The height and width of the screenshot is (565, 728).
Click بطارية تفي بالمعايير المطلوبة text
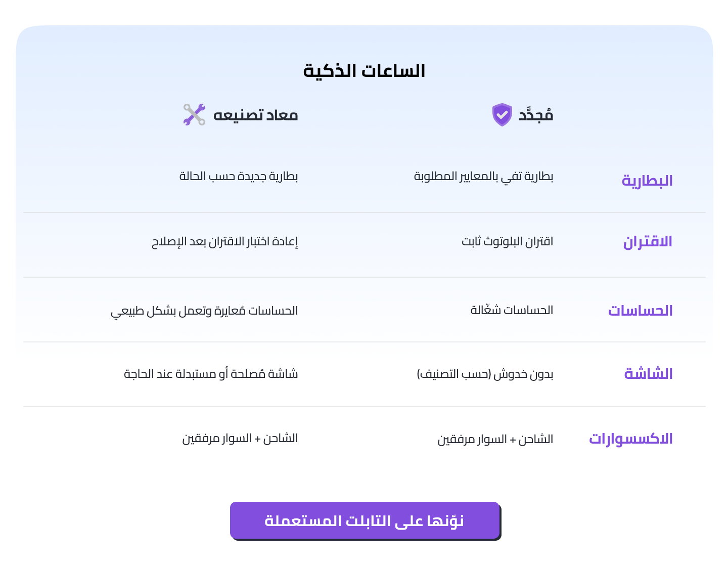click(x=483, y=177)
